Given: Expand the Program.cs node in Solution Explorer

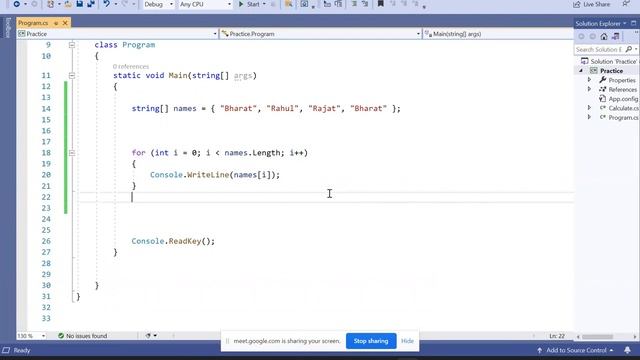Looking at the screenshot, I should click(x=589, y=118).
